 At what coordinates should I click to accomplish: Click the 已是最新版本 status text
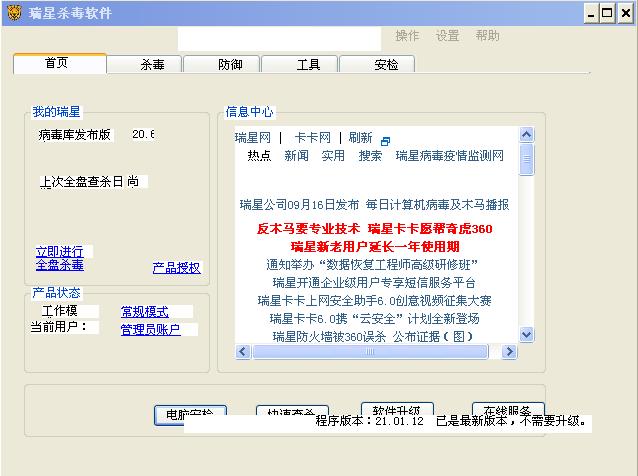pos(511,421)
